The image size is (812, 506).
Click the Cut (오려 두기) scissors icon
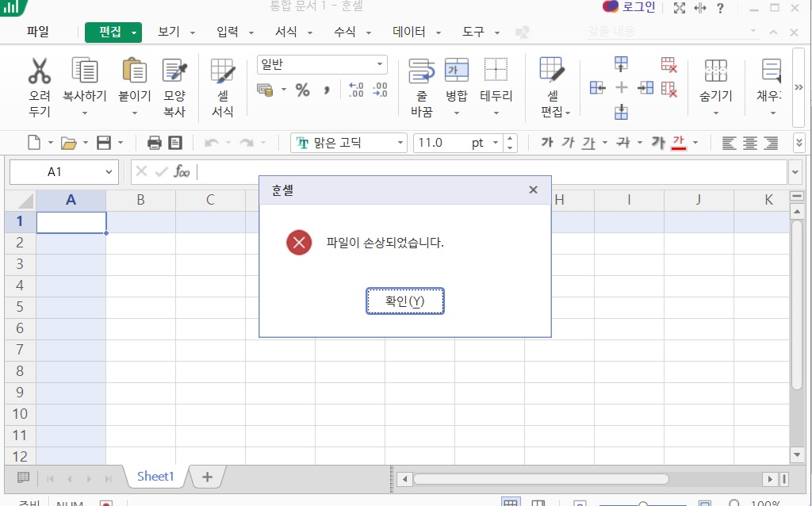[40, 71]
